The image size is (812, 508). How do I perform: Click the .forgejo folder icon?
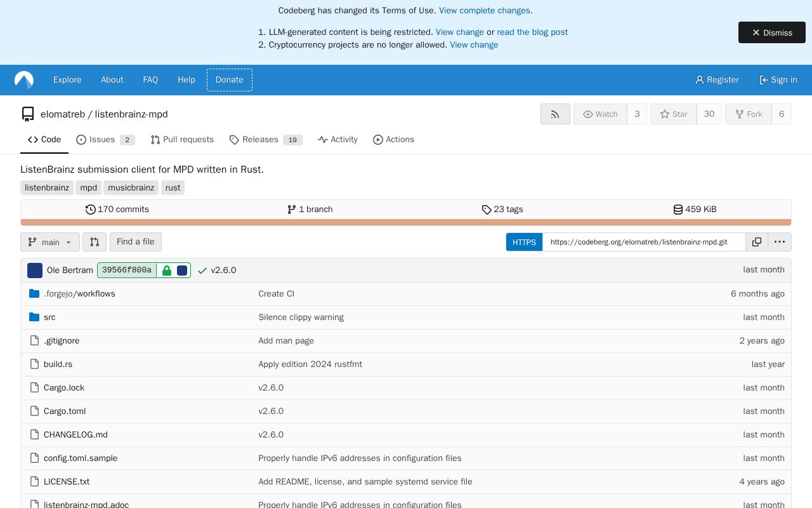(x=34, y=294)
